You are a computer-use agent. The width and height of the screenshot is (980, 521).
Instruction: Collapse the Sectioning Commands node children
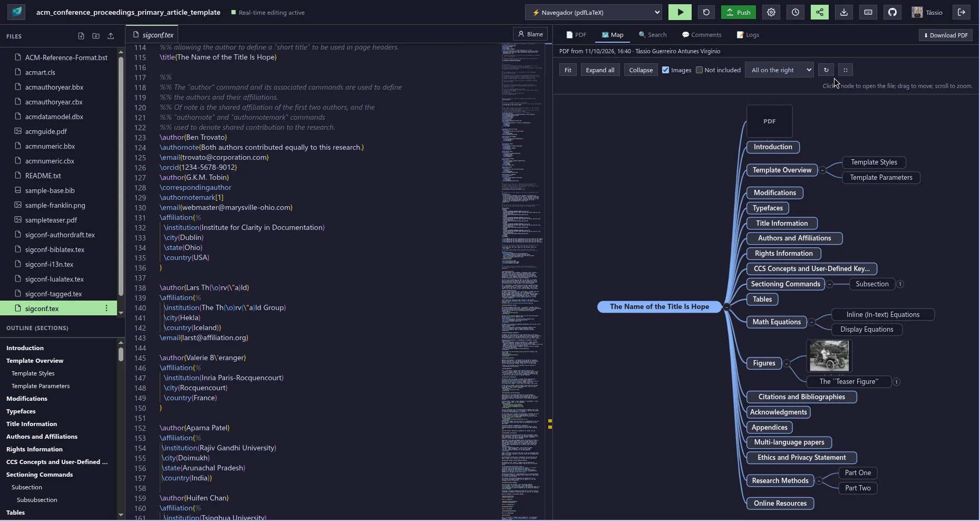click(830, 284)
